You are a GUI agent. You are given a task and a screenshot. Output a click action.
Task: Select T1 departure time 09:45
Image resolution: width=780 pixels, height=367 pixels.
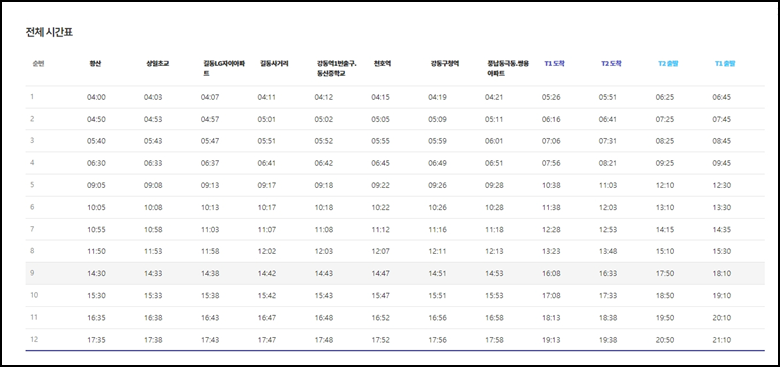721,163
